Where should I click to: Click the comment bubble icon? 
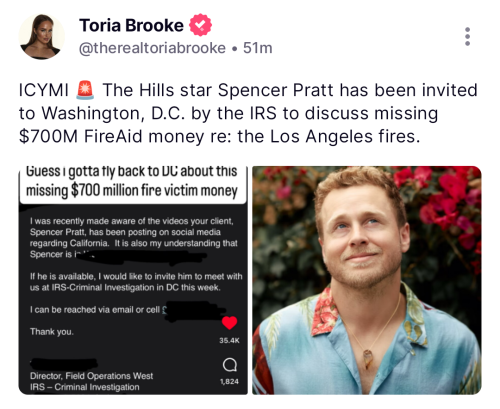tap(230, 365)
